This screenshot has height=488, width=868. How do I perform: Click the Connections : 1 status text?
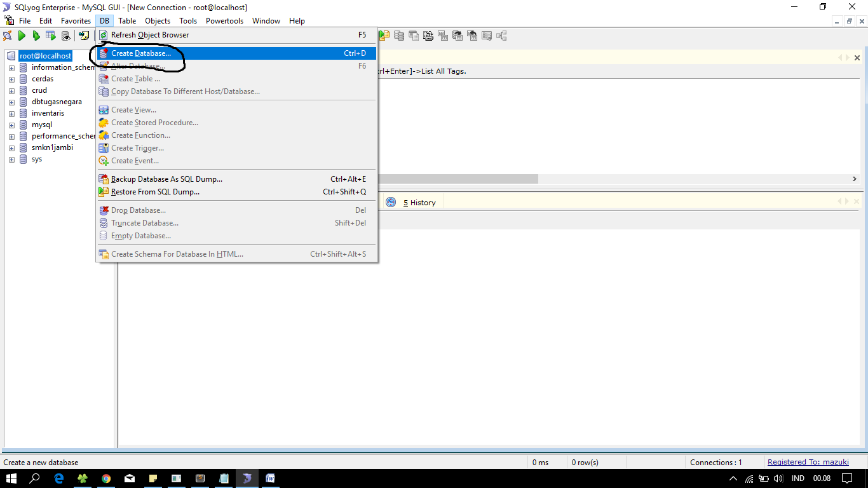pyautogui.click(x=716, y=463)
